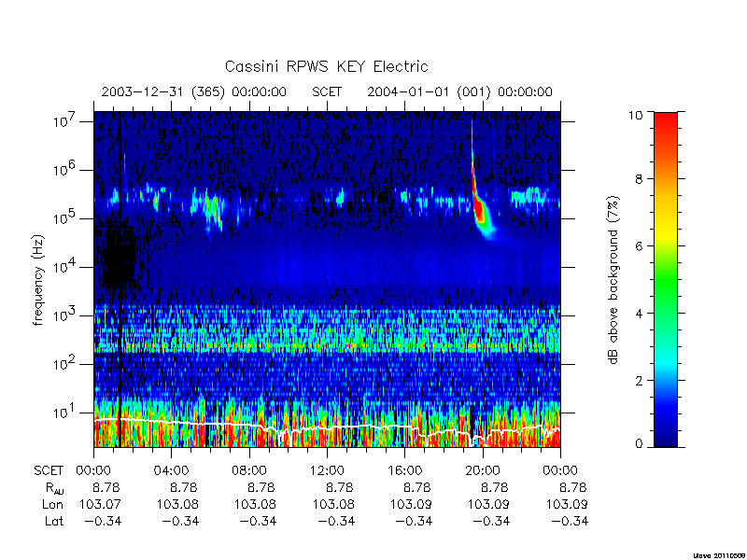Click the color bar tick label '10'
This screenshot has width=747, height=560.
(x=635, y=115)
